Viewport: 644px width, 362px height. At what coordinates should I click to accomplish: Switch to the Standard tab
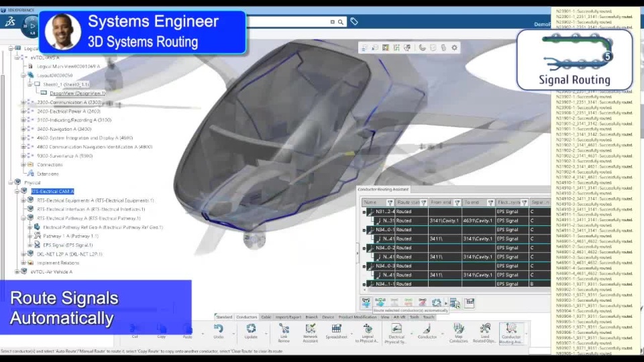pos(224,317)
